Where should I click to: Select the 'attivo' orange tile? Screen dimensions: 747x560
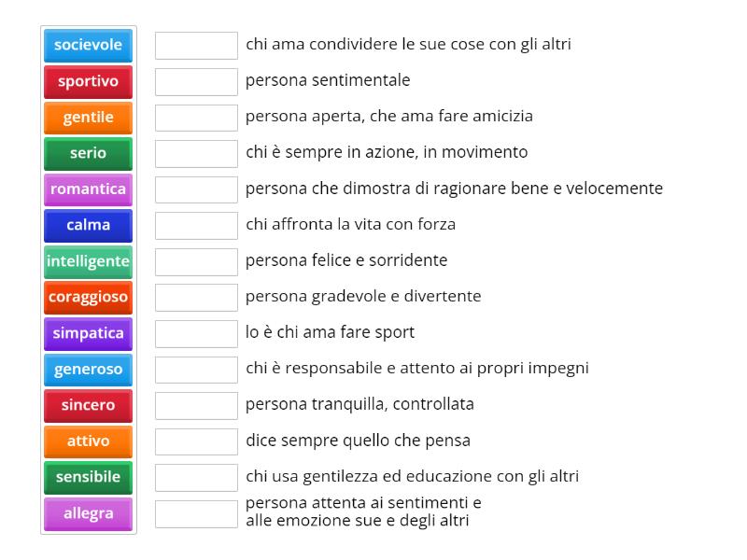click(x=88, y=441)
